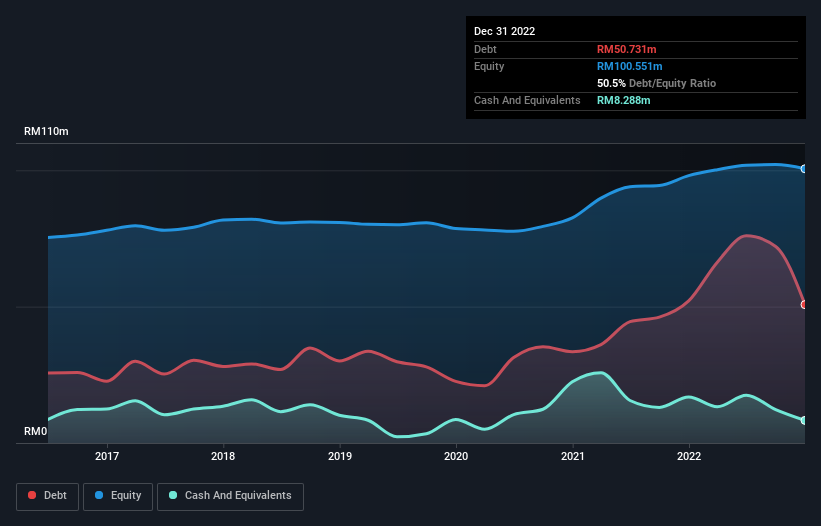Click the RM110m y-axis label
The width and height of the screenshot is (821, 526).
46,131
